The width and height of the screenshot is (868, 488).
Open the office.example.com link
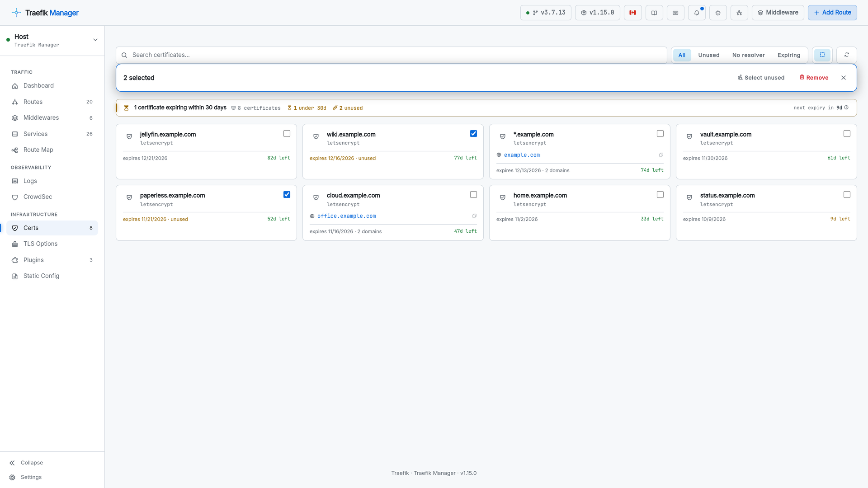click(x=346, y=216)
